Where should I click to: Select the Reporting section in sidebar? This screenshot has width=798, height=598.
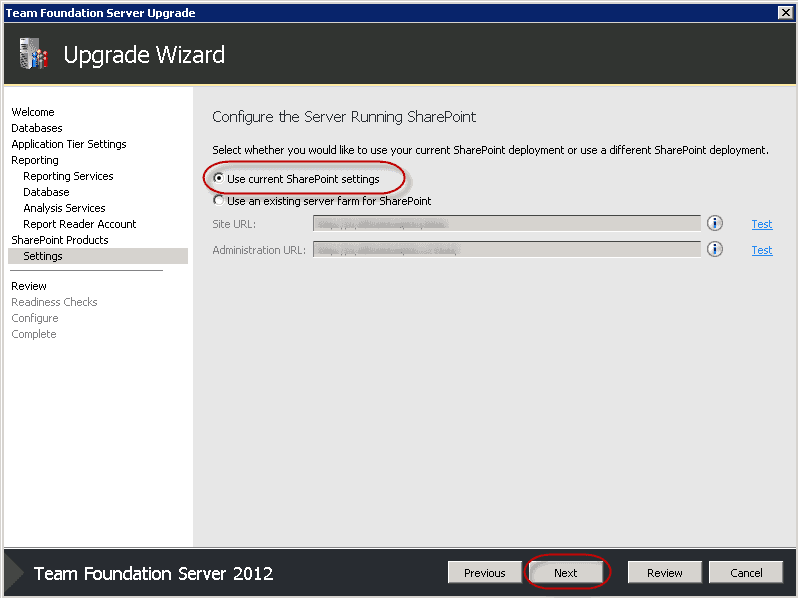pos(35,160)
